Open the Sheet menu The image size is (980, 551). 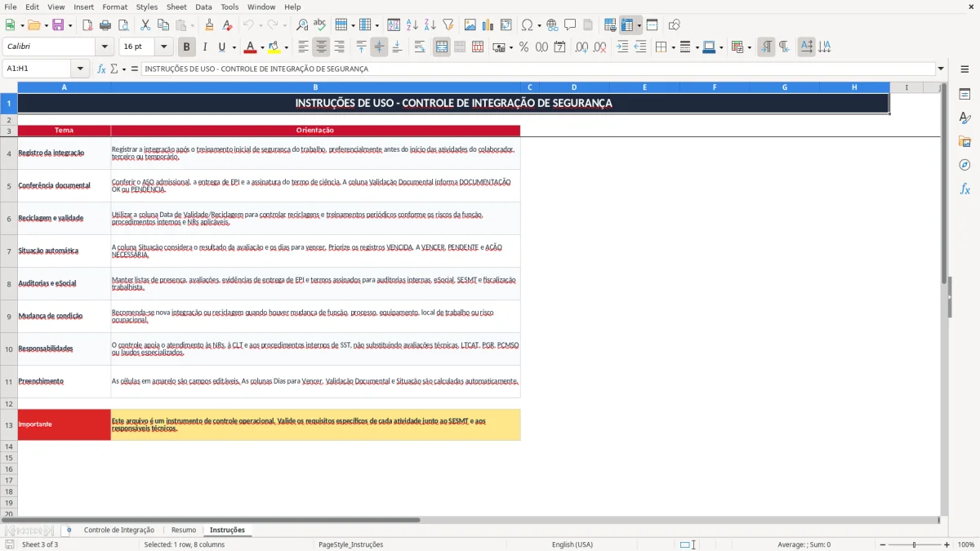click(x=176, y=7)
